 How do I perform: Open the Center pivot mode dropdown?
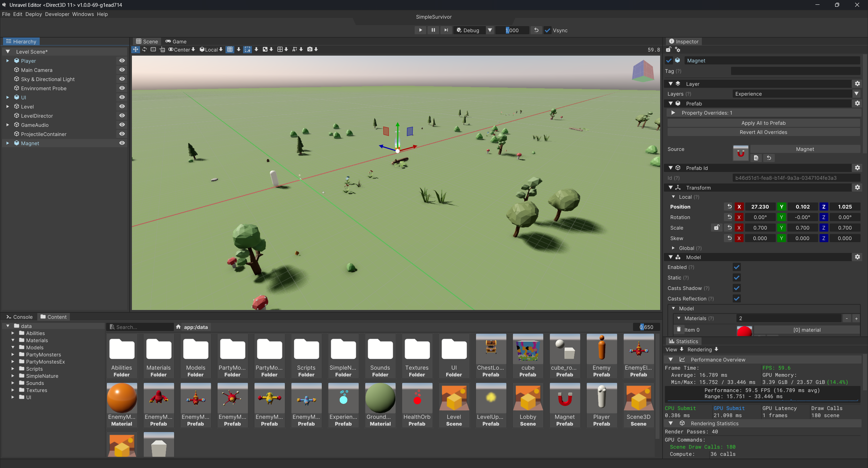(181, 49)
